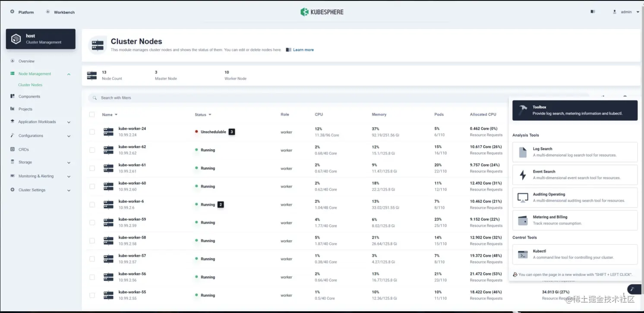The image size is (644, 313).
Task: Click the Auditing Operating monitor icon
Action: click(x=523, y=197)
